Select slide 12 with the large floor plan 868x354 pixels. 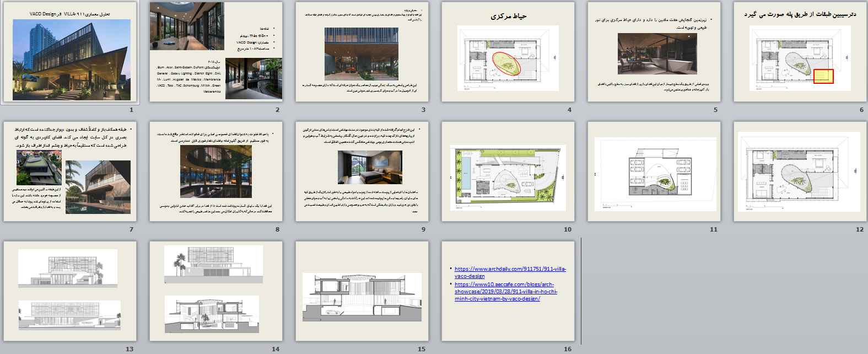[800, 171]
